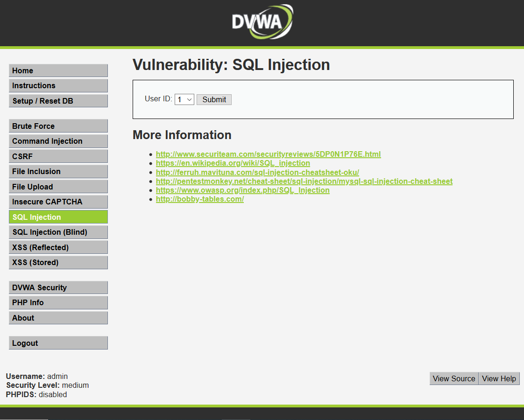Open the SQL Injection (Blind) module
The height and width of the screenshot is (420, 524).
pyautogui.click(x=58, y=232)
